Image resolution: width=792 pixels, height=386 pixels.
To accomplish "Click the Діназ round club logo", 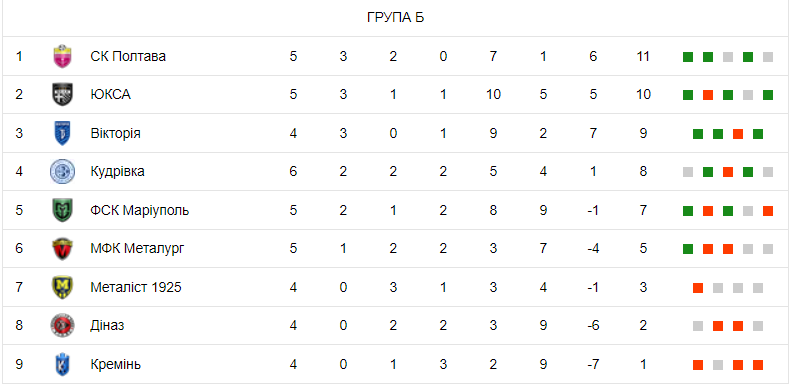I will (x=63, y=326).
